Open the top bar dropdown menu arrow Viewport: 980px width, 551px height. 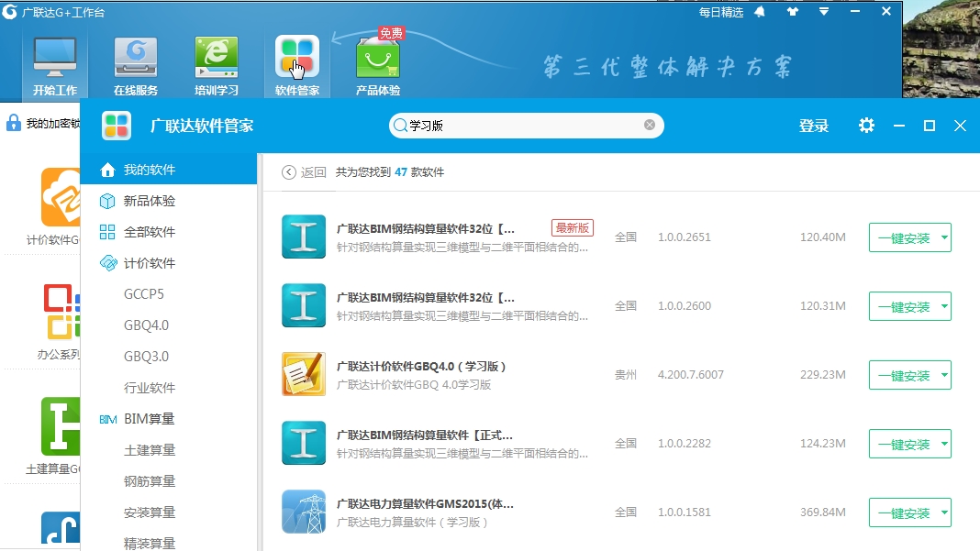pos(824,12)
